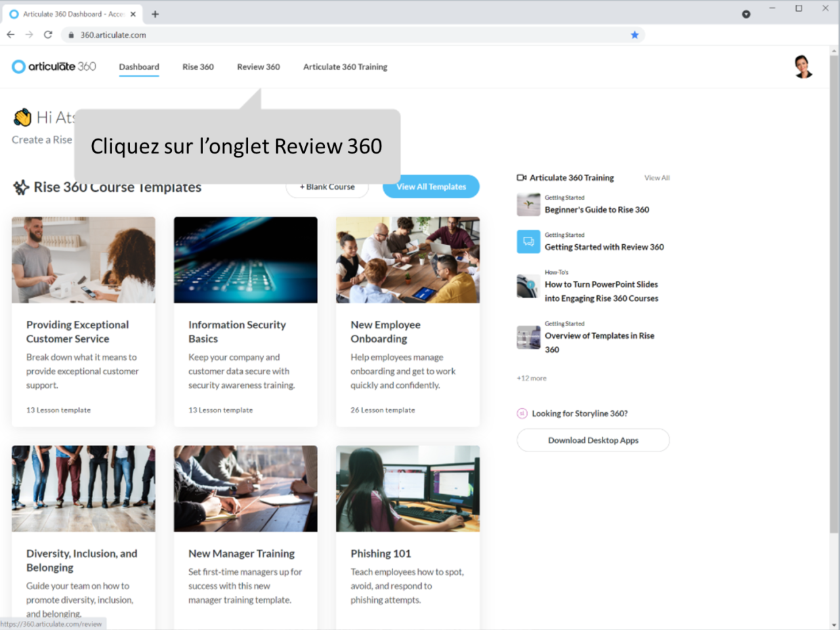Open the Articulate 360 Training menu item

point(345,66)
